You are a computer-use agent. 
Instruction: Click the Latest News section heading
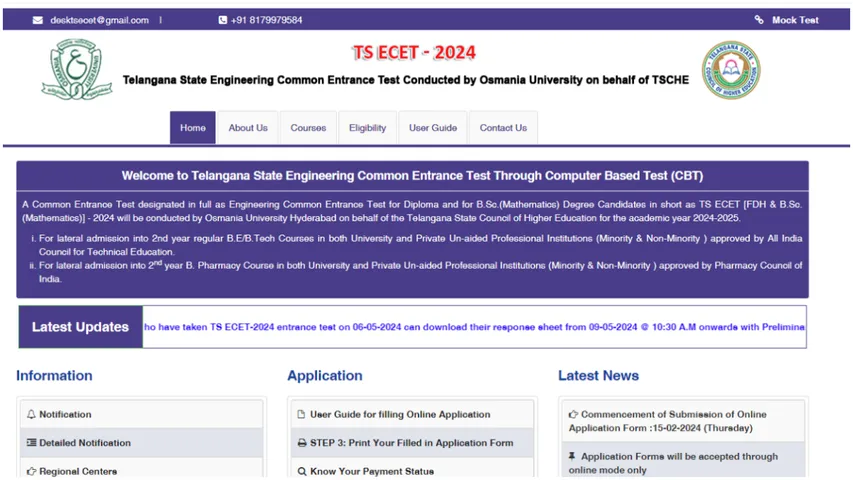click(x=598, y=376)
